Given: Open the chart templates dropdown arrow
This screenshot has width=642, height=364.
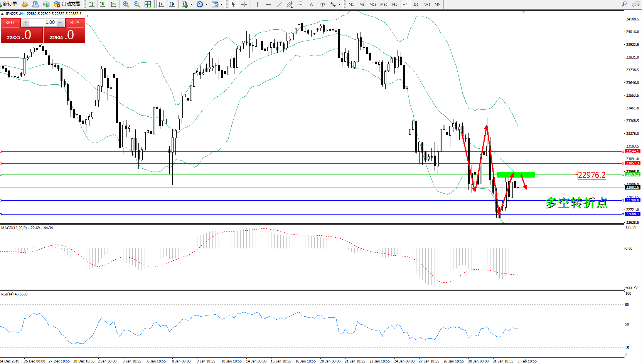Looking at the screenshot, I should (x=221, y=5).
